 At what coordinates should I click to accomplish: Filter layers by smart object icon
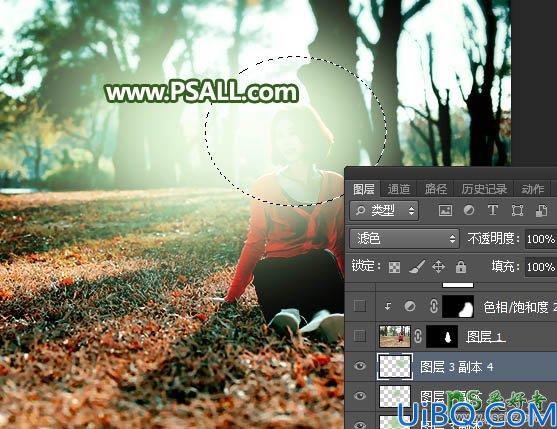pyautogui.click(x=541, y=210)
